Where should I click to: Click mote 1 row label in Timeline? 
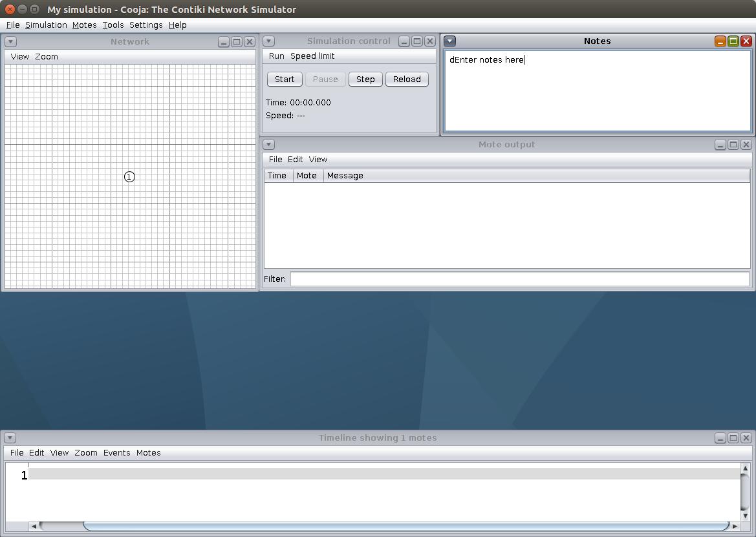pos(24,476)
